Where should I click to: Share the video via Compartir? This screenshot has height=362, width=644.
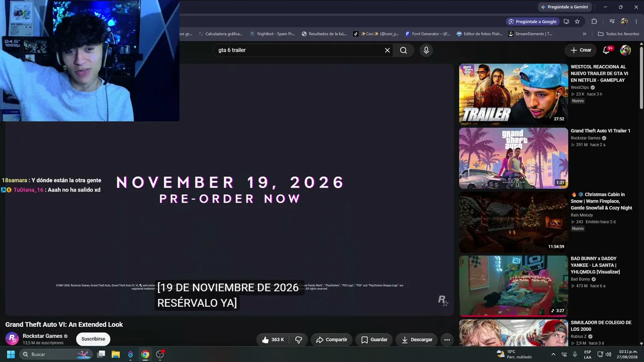click(332, 340)
